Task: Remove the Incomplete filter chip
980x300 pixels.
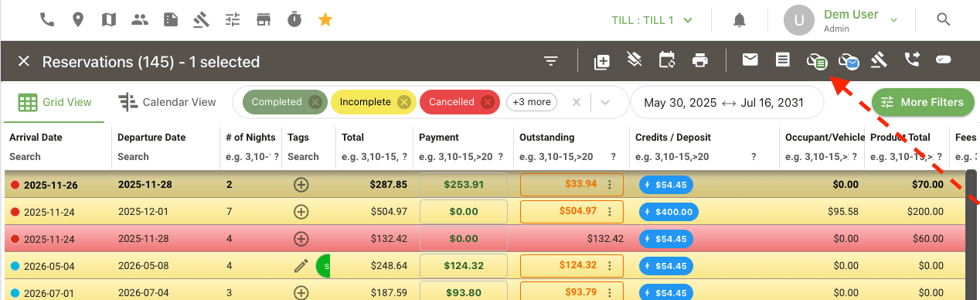Action: (x=403, y=102)
